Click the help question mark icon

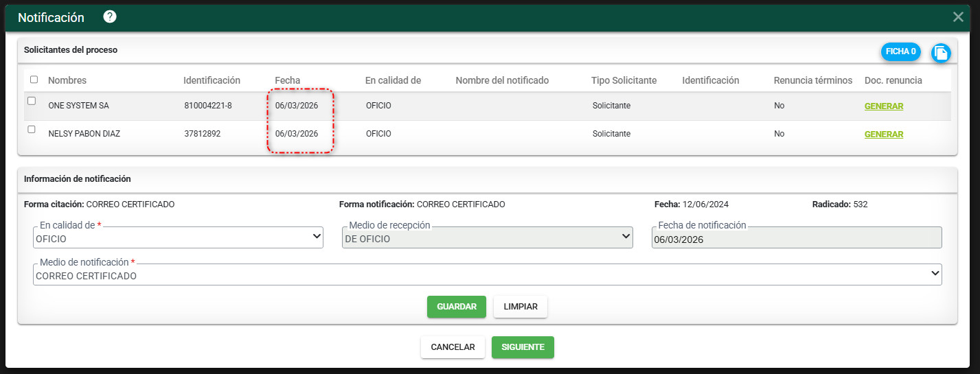pos(110,17)
